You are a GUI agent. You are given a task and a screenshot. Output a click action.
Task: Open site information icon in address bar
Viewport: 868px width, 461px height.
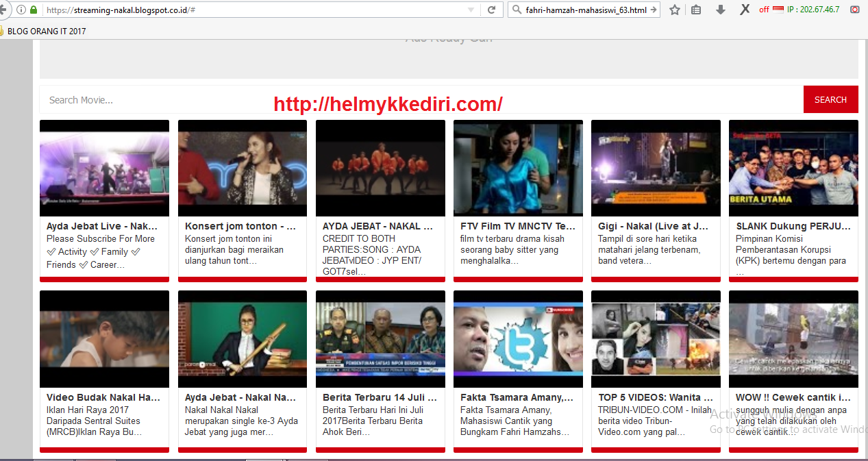tap(21, 10)
